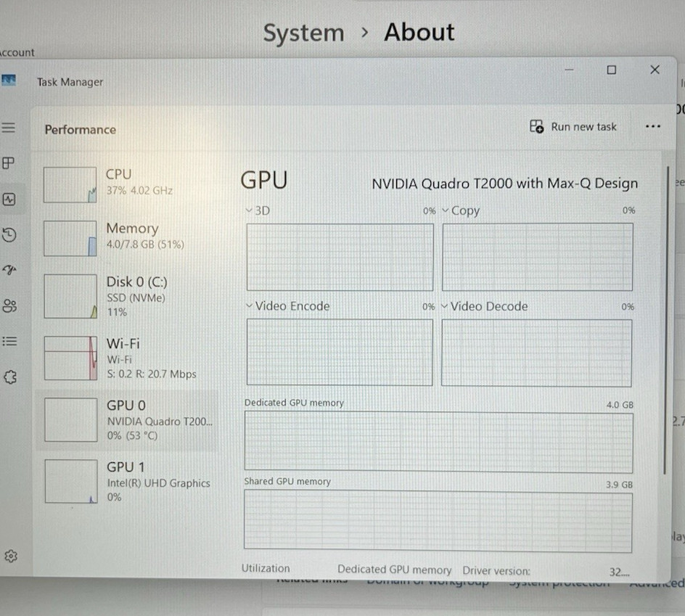Viewport: 685px width, 616px height.
Task: Open the Details list icon
Action: [x=9, y=341]
